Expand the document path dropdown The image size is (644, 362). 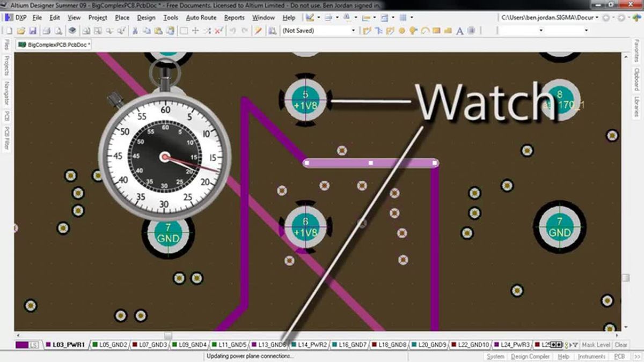click(597, 18)
